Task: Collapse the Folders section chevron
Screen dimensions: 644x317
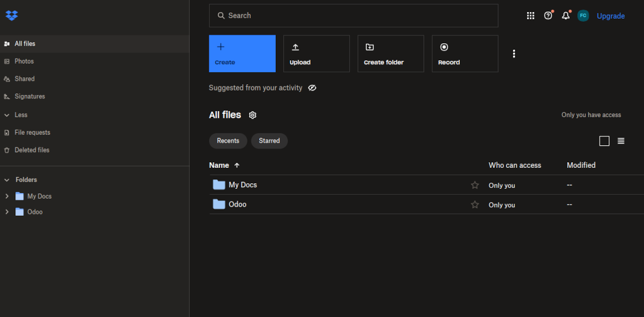Action: click(x=7, y=180)
